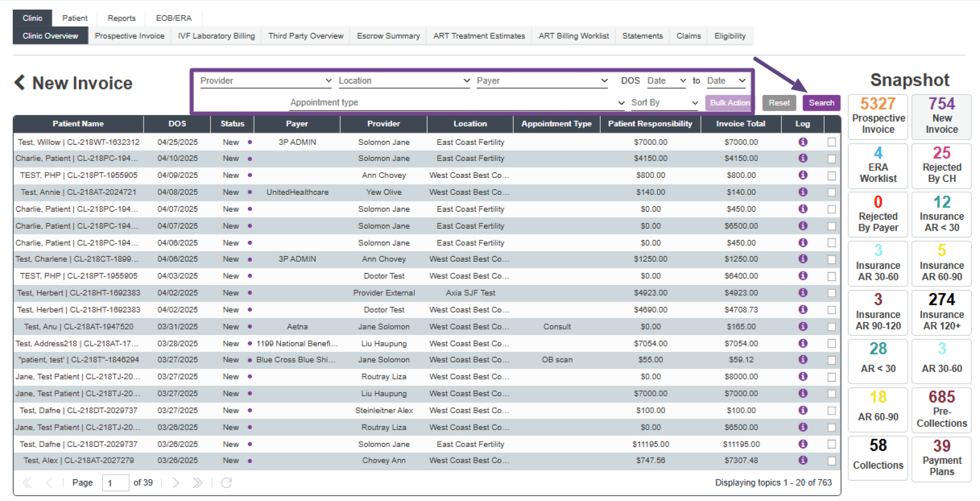
Task: Open log info icon for Annie Test row
Action: coord(802,193)
